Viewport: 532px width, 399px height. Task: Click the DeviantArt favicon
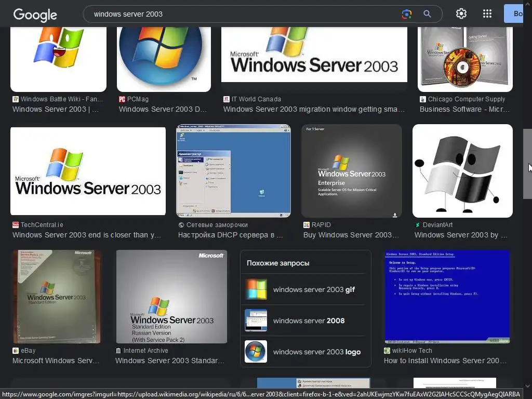click(x=418, y=224)
